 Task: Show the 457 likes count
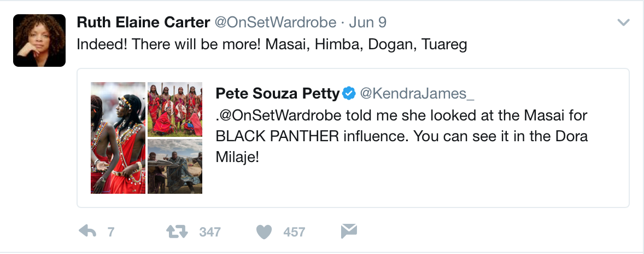coord(294,232)
